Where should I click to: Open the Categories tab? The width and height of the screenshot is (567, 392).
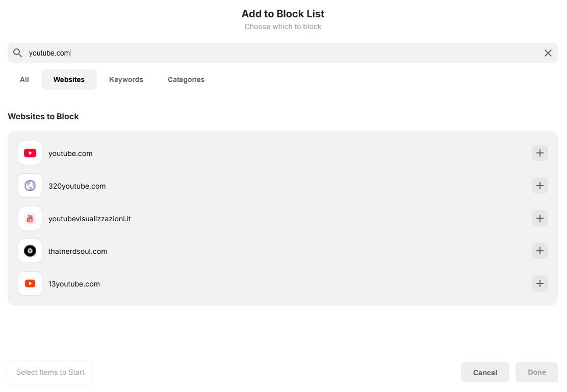tap(186, 80)
